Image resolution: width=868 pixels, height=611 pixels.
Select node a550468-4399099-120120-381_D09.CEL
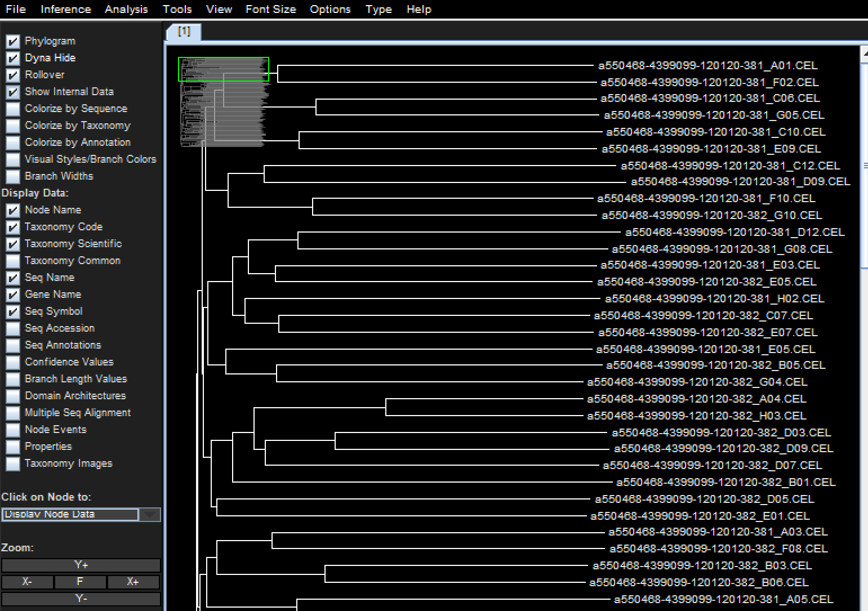tap(741, 182)
